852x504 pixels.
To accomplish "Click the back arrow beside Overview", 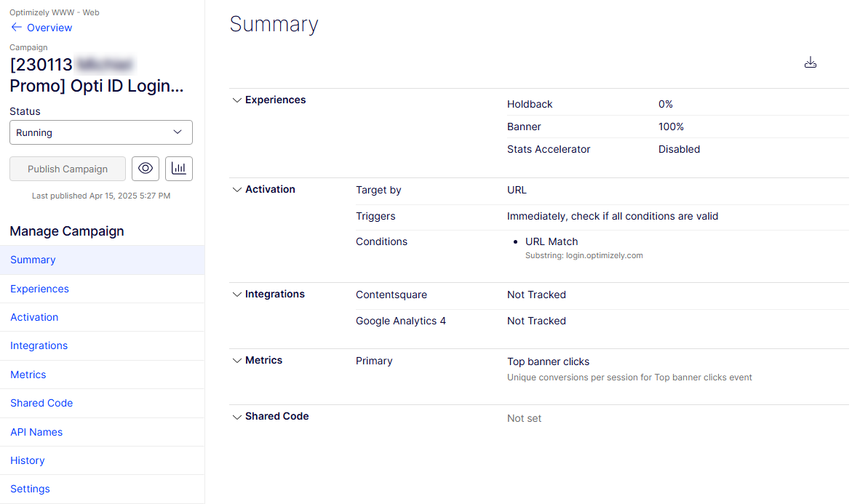I will pos(16,27).
